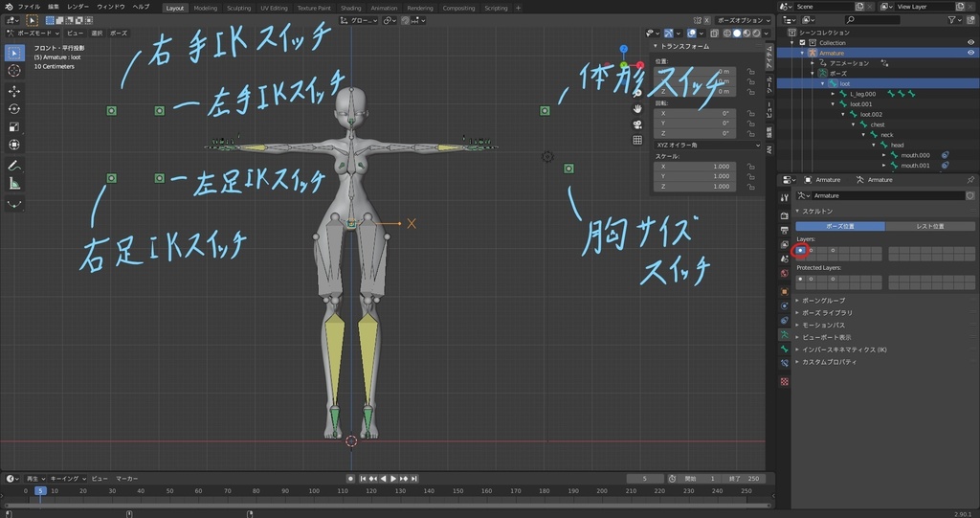Viewport: 980px width, 518px height.
Task: Select the Move tool in the left toolbar
Action: [14, 91]
